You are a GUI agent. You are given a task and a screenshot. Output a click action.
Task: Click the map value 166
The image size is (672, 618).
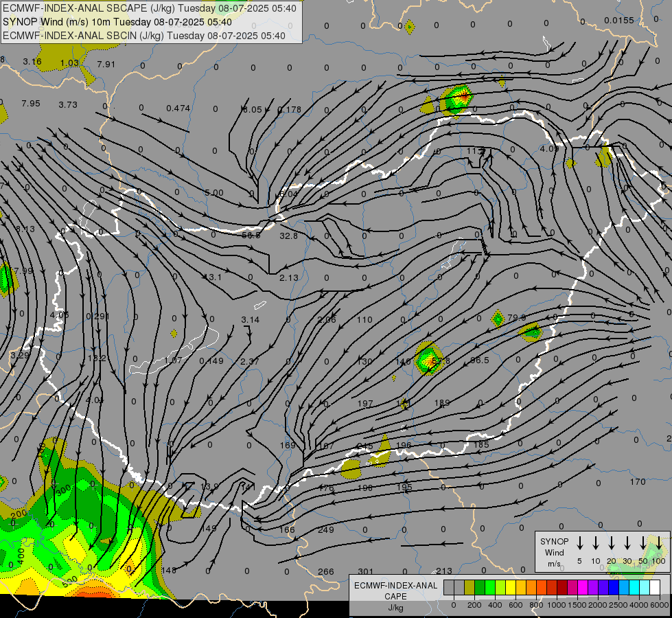coord(287,530)
